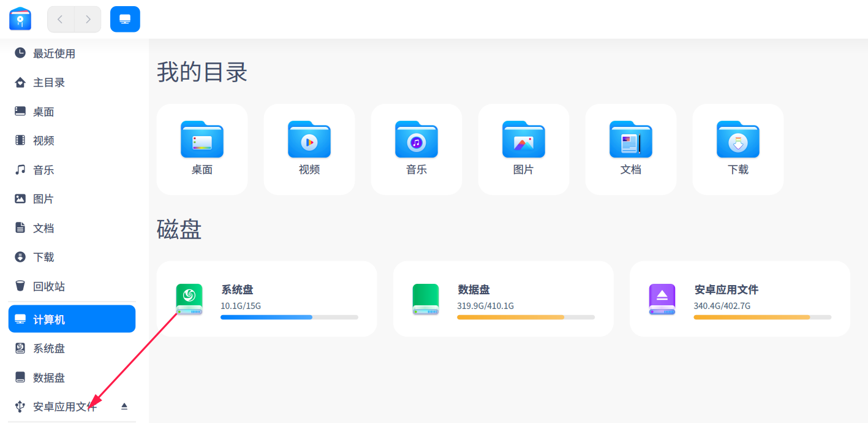The width and height of the screenshot is (868, 423).
Task: Click the 319.9G/410.1G capacity text
Action: (x=485, y=305)
